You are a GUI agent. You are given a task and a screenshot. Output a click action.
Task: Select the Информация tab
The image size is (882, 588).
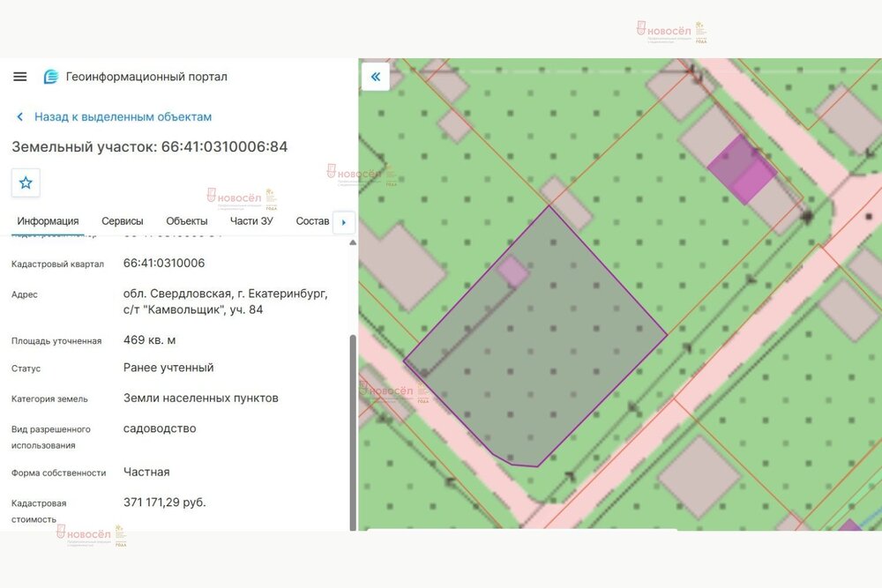(x=48, y=221)
